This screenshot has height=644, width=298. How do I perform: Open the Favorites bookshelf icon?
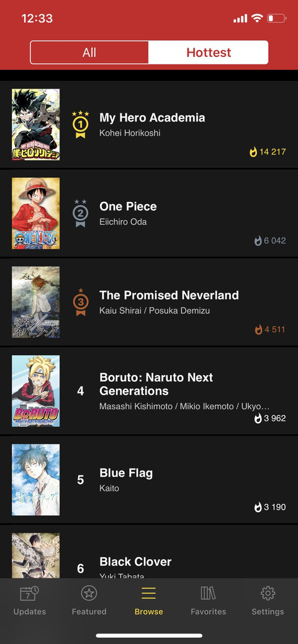208,593
